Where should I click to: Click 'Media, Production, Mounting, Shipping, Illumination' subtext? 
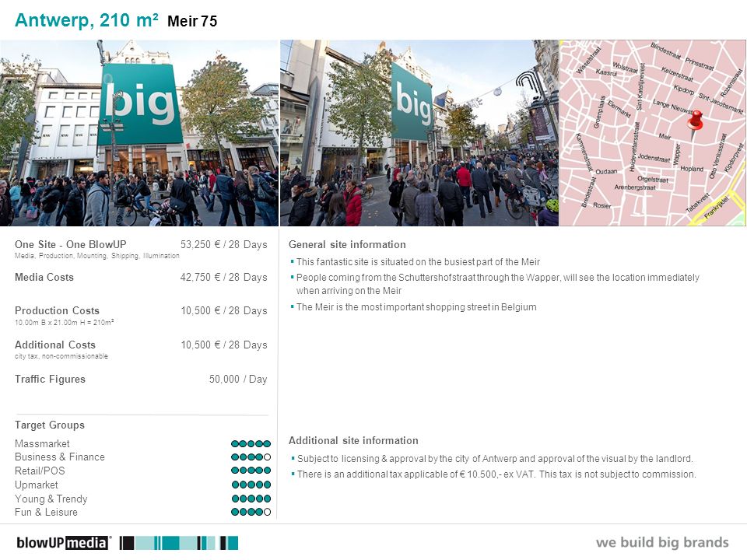tap(97, 256)
